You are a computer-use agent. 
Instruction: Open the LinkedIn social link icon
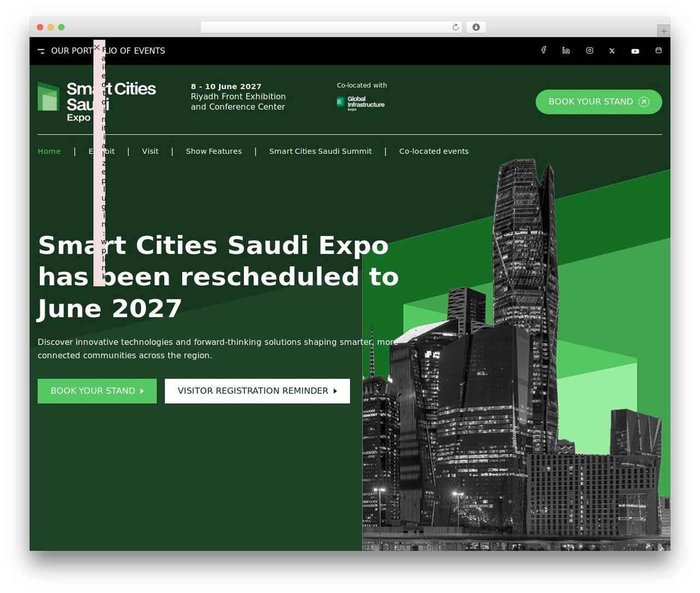tap(566, 50)
